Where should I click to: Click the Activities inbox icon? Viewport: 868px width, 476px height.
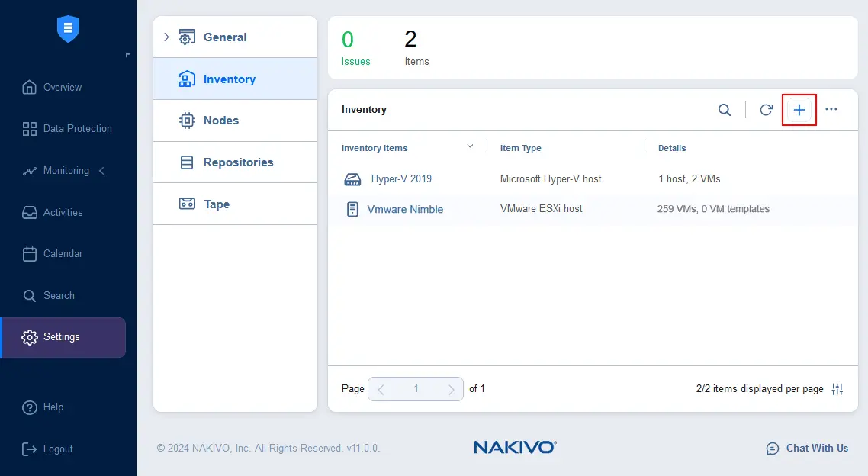pyautogui.click(x=29, y=213)
